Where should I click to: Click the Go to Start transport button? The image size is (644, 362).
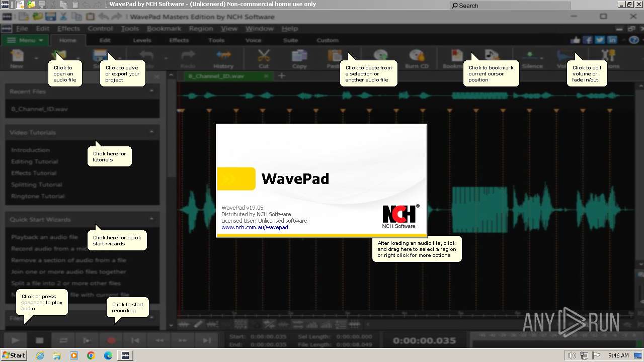click(x=135, y=340)
